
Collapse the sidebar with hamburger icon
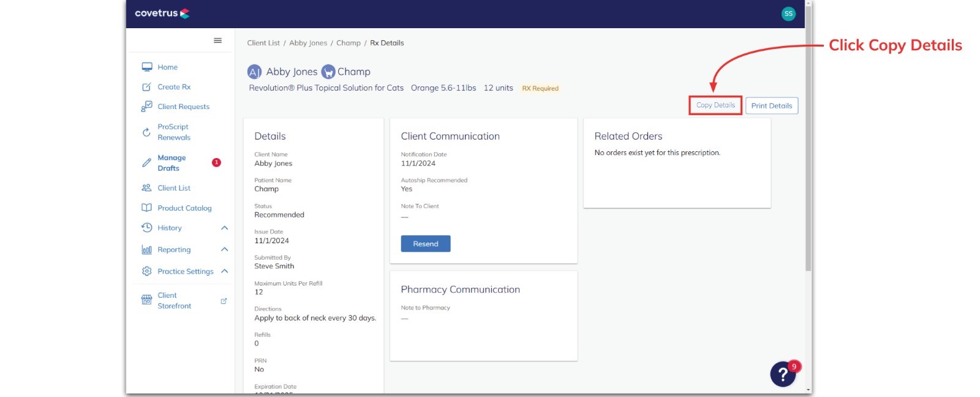click(x=217, y=40)
